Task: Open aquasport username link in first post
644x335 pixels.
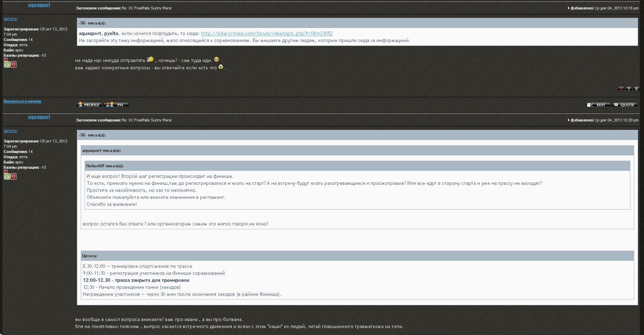Action: 39,5
